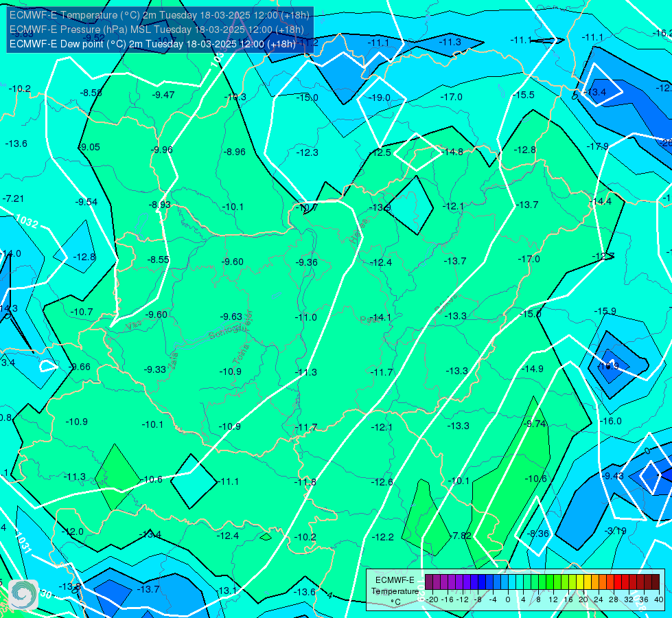Click the dark red 40°C legend swatch
This screenshot has height=618, width=672.
click(x=656, y=582)
